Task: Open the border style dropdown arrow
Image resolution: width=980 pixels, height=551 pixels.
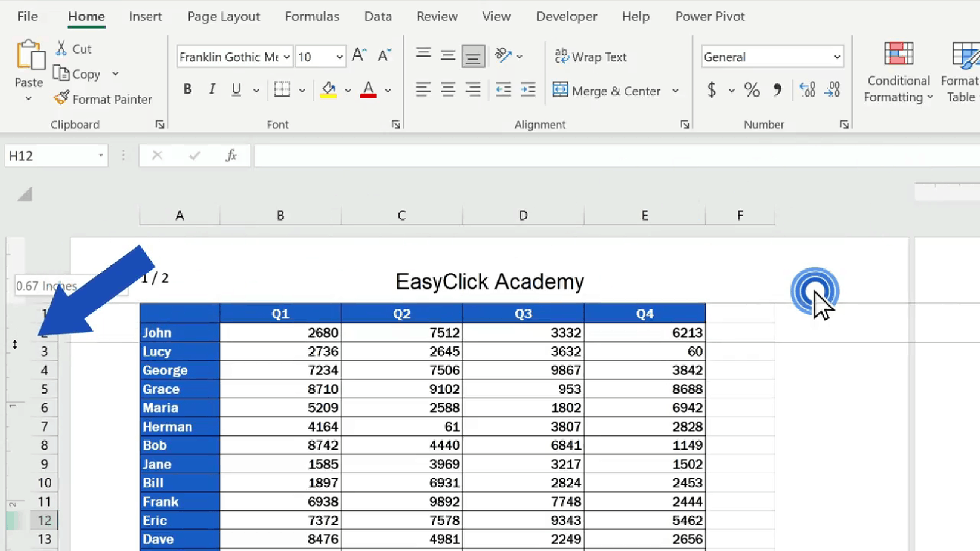Action: pyautogui.click(x=304, y=90)
